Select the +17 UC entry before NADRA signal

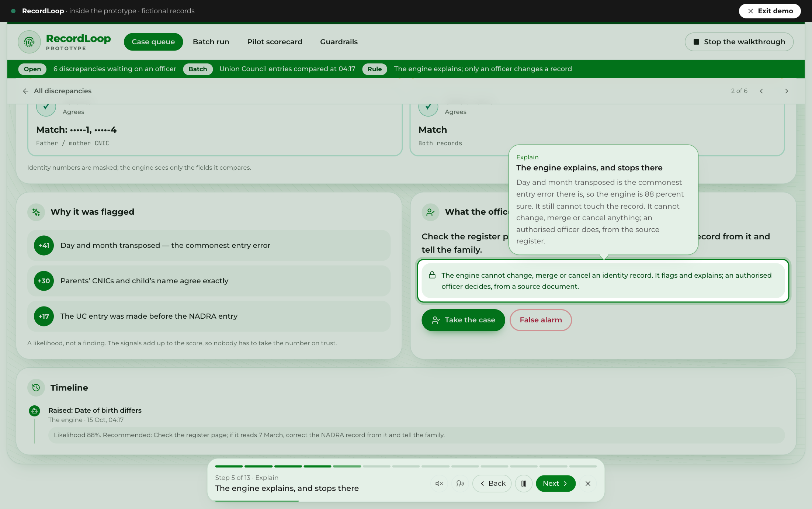pos(209,316)
